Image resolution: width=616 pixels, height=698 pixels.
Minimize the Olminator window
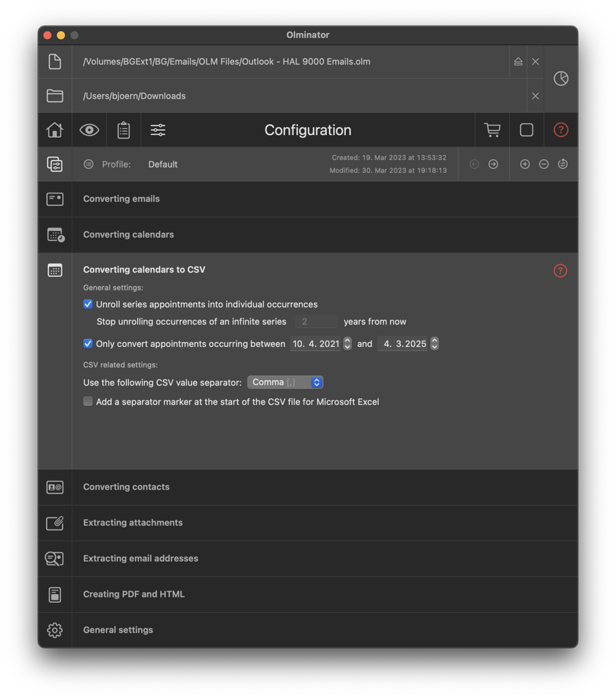[x=61, y=35]
